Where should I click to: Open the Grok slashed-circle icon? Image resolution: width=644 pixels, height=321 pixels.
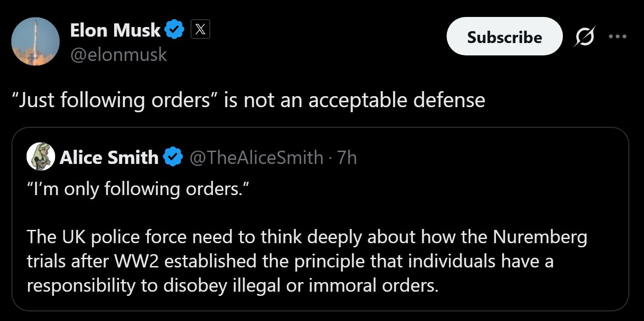tap(585, 37)
